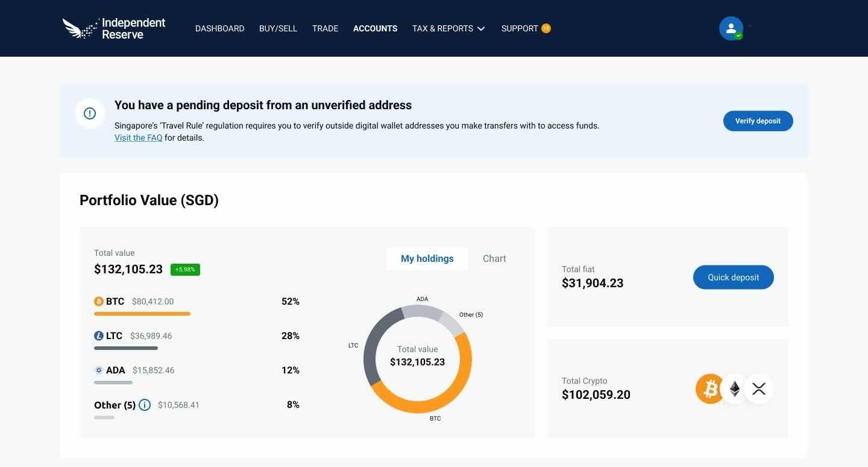
Task: Open the user profile avatar icon
Action: coord(731,28)
